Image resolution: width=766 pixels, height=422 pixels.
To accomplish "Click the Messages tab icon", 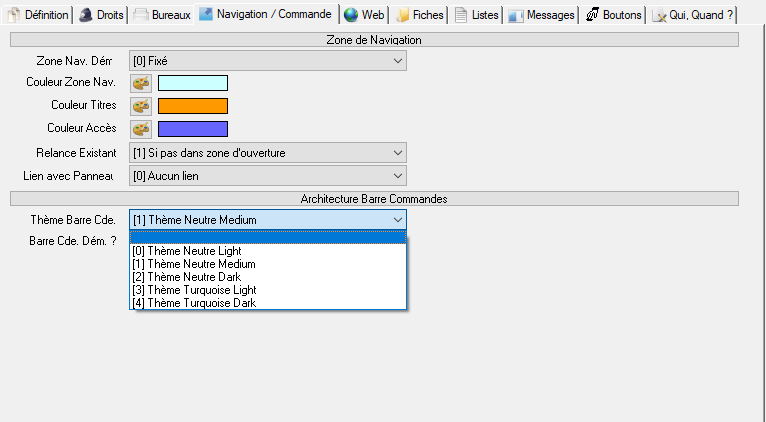I will [x=515, y=15].
